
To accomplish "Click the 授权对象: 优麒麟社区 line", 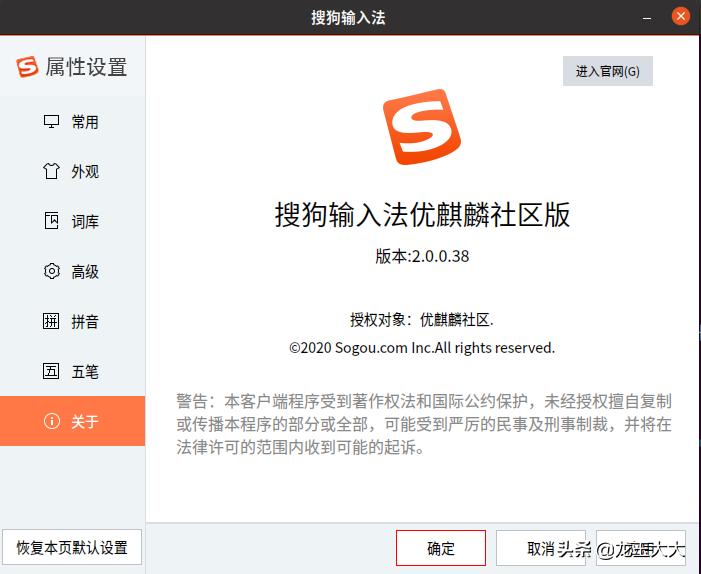I will point(422,320).
